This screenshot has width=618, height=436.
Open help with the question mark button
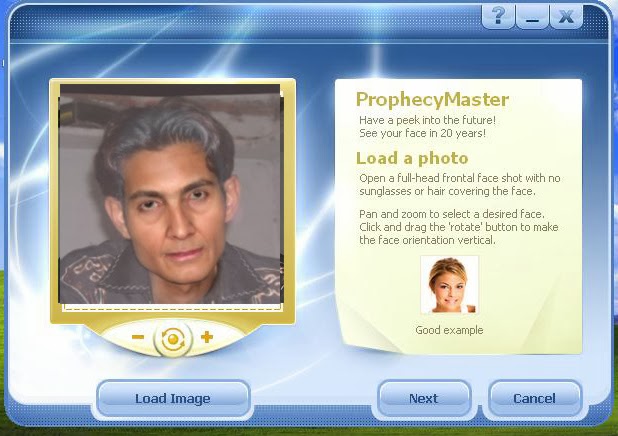[x=498, y=16]
